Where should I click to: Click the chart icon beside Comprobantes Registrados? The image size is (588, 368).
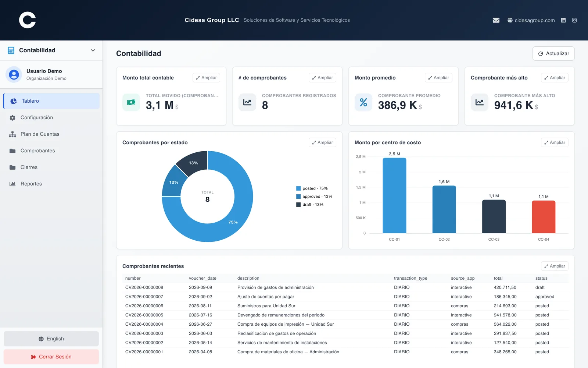point(247,102)
